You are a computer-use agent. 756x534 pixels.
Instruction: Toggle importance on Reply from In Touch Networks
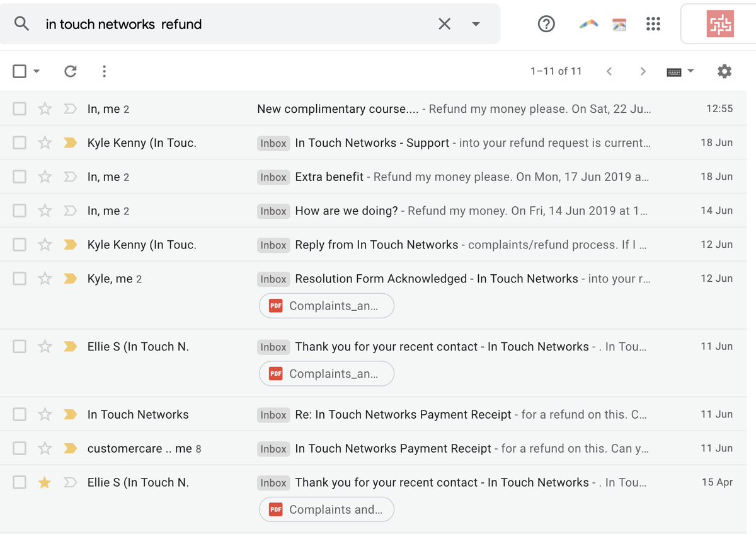[70, 245]
